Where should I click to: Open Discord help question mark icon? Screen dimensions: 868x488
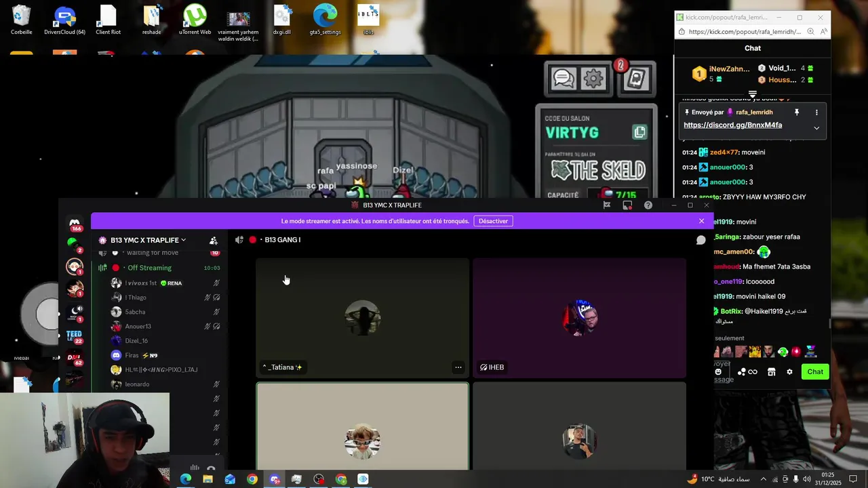(648, 205)
